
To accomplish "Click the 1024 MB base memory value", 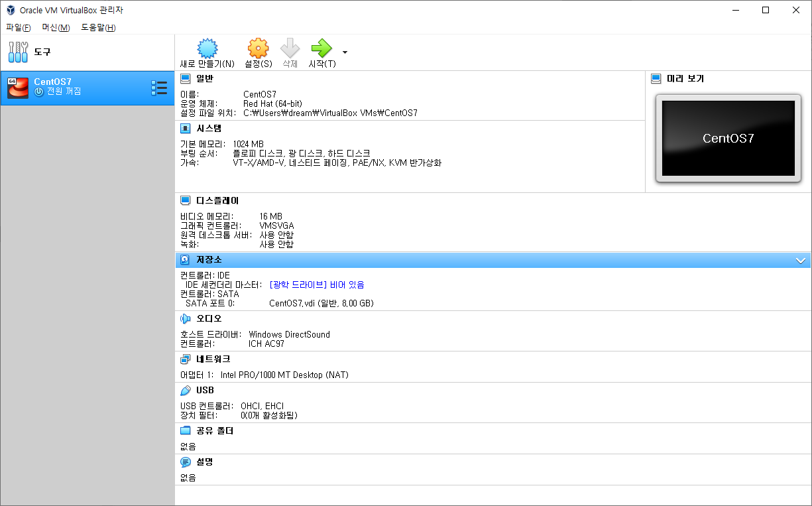I will click(x=249, y=144).
